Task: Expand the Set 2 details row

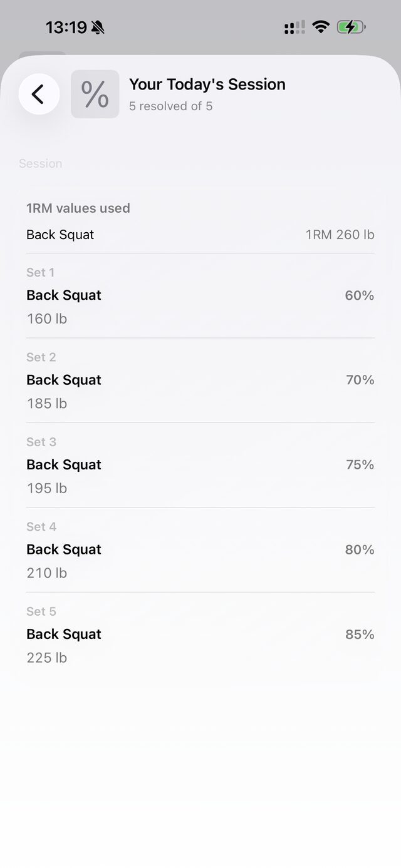Action: (x=200, y=380)
